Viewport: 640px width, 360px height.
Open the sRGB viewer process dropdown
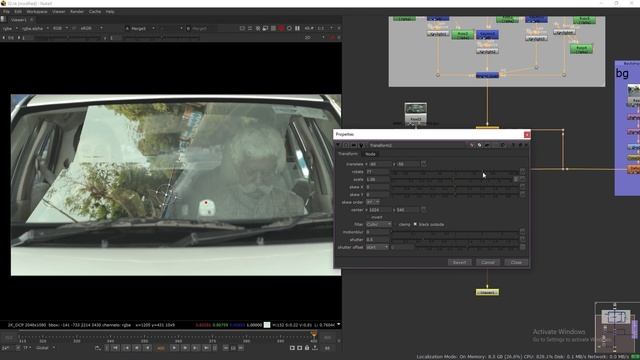tap(91, 29)
